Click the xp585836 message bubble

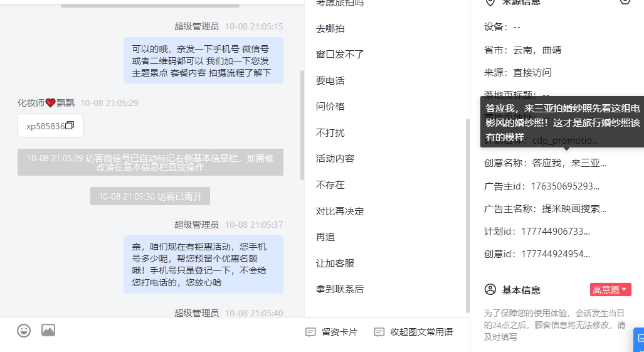(50, 125)
